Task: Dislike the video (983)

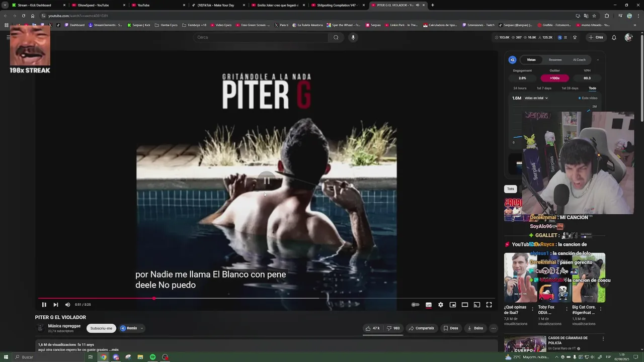Action: tap(393, 328)
